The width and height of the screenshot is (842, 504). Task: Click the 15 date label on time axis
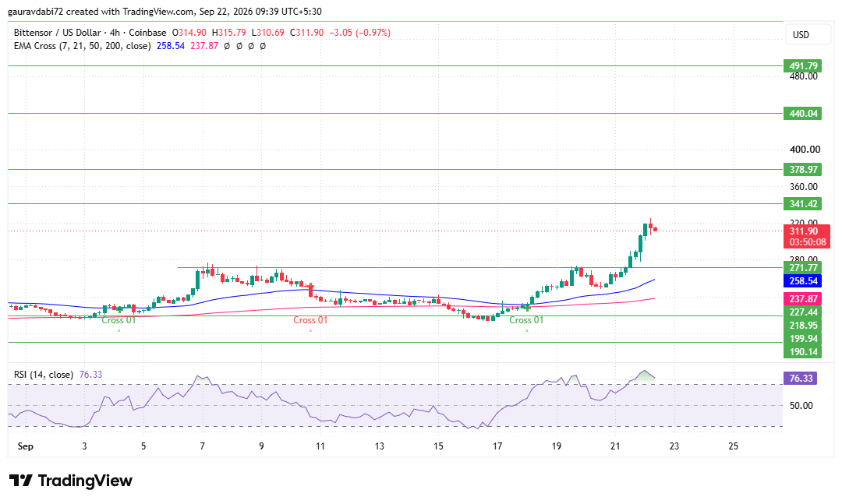[x=438, y=446]
